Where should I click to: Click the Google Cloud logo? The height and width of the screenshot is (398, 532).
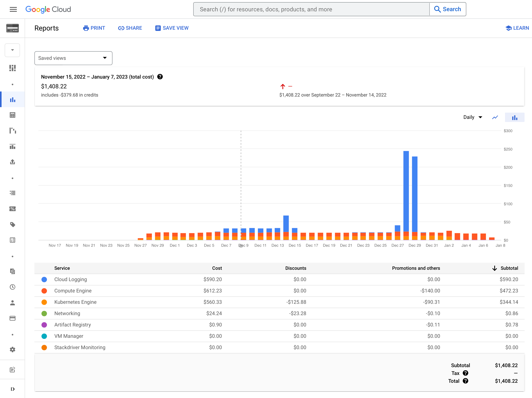point(48,9)
